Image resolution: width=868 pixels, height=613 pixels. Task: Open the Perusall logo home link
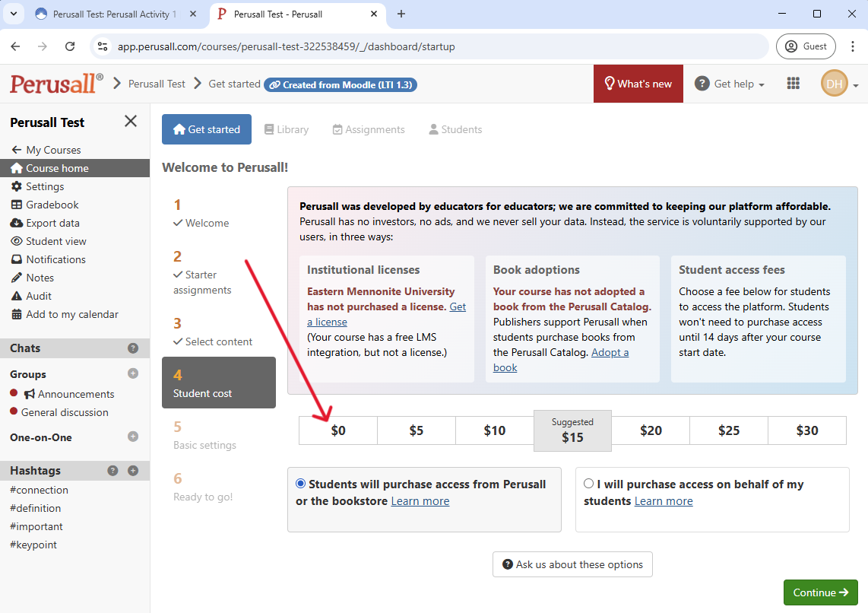(56, 84)
